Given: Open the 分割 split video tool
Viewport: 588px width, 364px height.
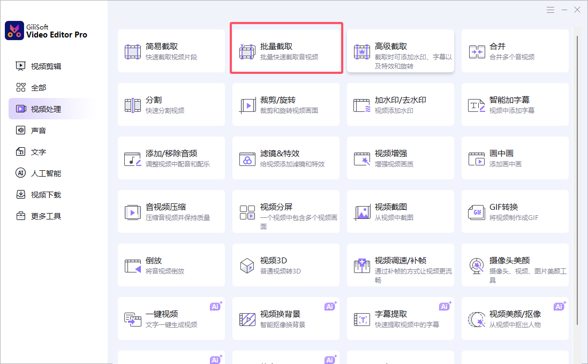Looking at the screenshot, I should (x=171, y=104).
